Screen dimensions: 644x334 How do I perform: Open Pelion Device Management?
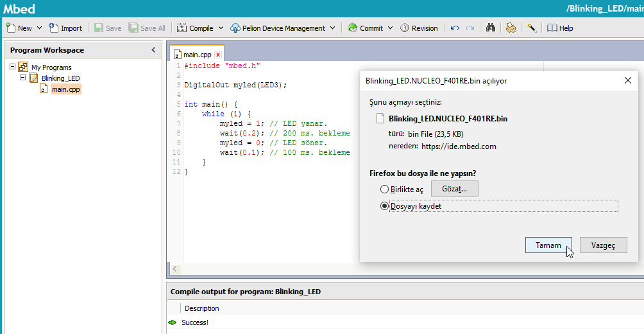tap(278, 28)
